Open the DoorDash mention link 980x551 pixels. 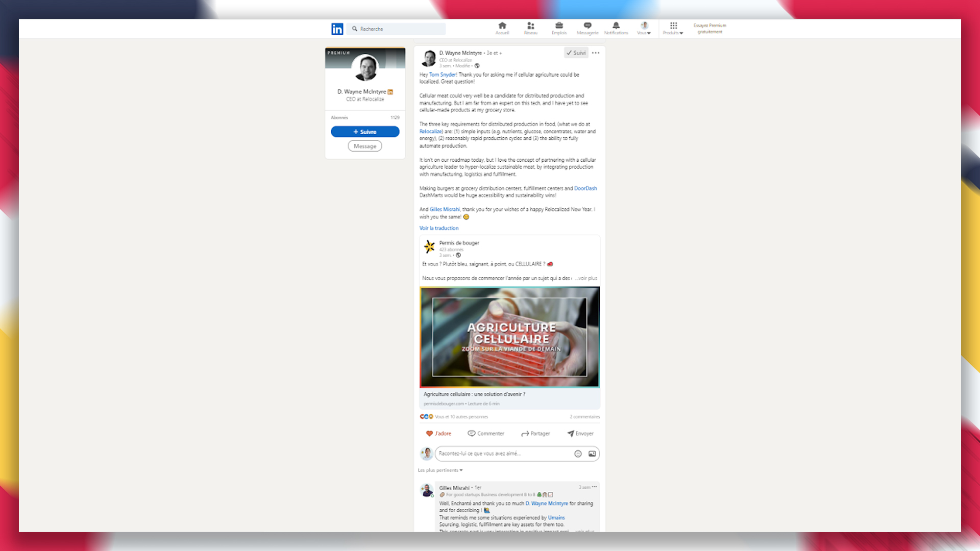(x=585, y=188)
